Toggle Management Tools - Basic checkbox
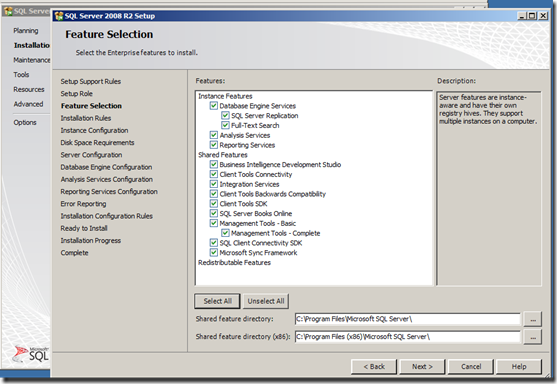Viewport: 557px width, 384px height. click(x=213, y=223)
